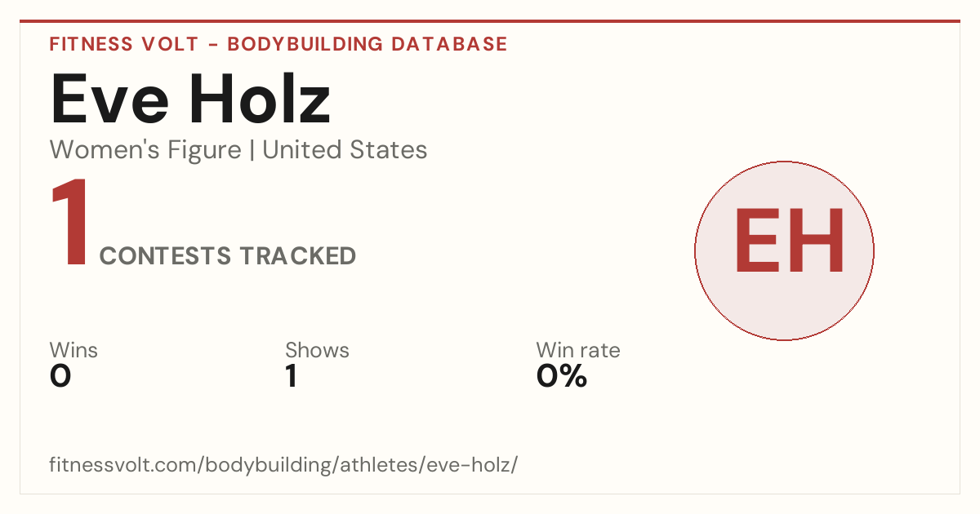Click the Wins stat label
980x514 pixels.
[73, 351]
